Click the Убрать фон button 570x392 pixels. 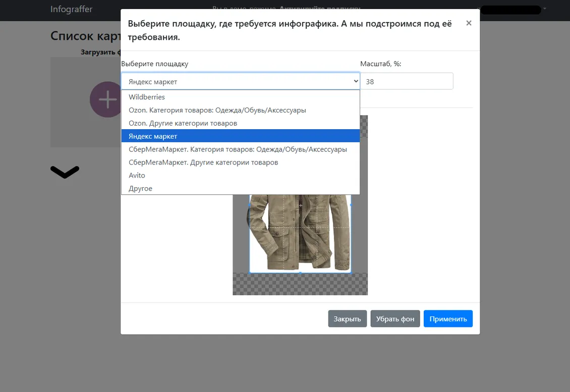(x=395, y=318)
